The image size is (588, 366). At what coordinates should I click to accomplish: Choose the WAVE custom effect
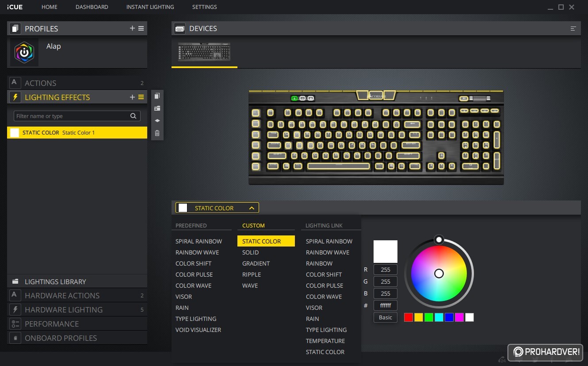(x=250, y=285)
